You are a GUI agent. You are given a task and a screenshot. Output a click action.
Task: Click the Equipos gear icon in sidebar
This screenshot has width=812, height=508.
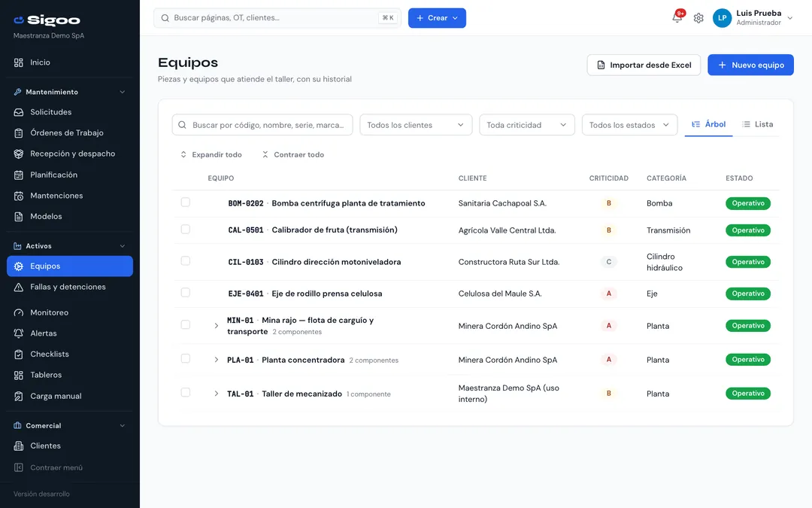coord(19,266)
